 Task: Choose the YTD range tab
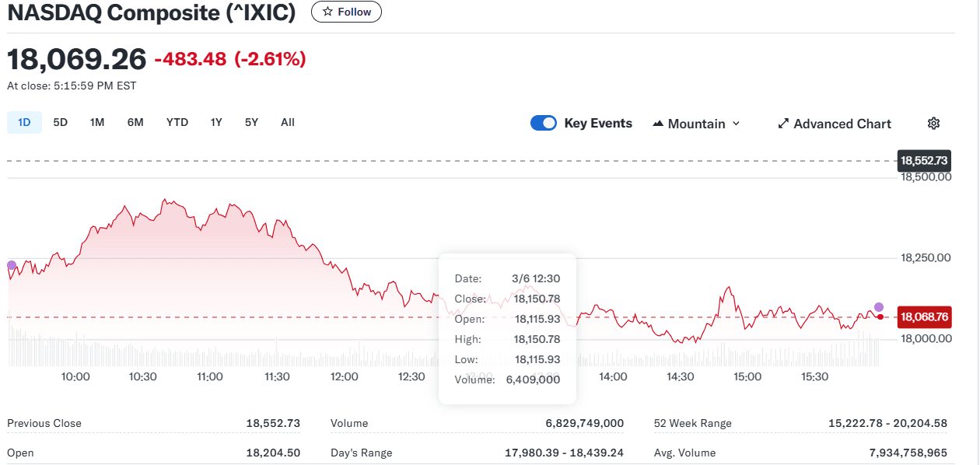pyautogui.click(x=177, y=122)
